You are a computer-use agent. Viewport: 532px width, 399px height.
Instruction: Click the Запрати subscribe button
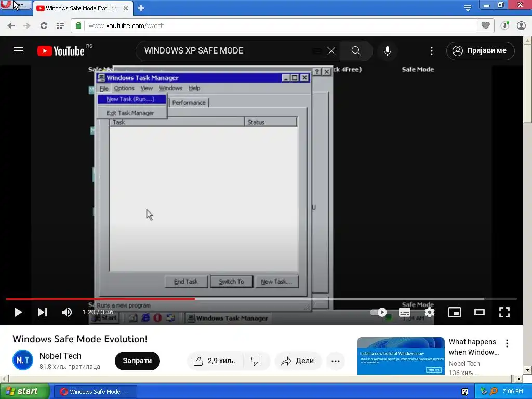[x=137, y=361]
